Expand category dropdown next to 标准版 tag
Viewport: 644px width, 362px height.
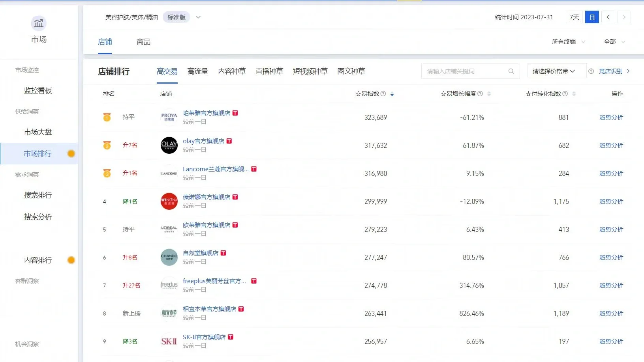coord(198,17)
